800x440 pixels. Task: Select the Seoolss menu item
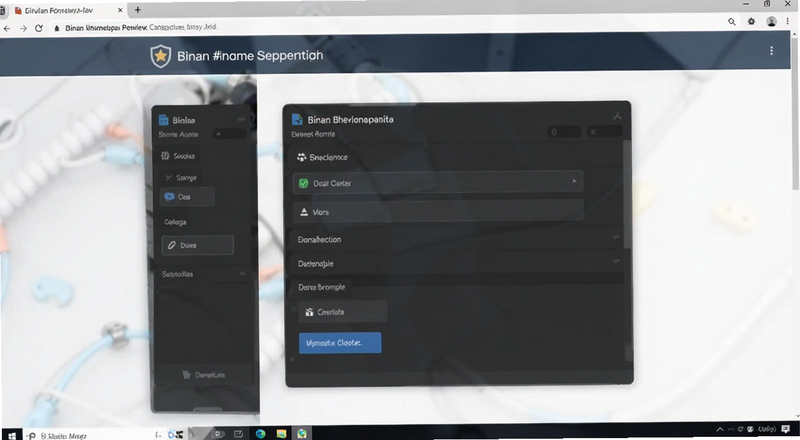[x=178, y=156]
